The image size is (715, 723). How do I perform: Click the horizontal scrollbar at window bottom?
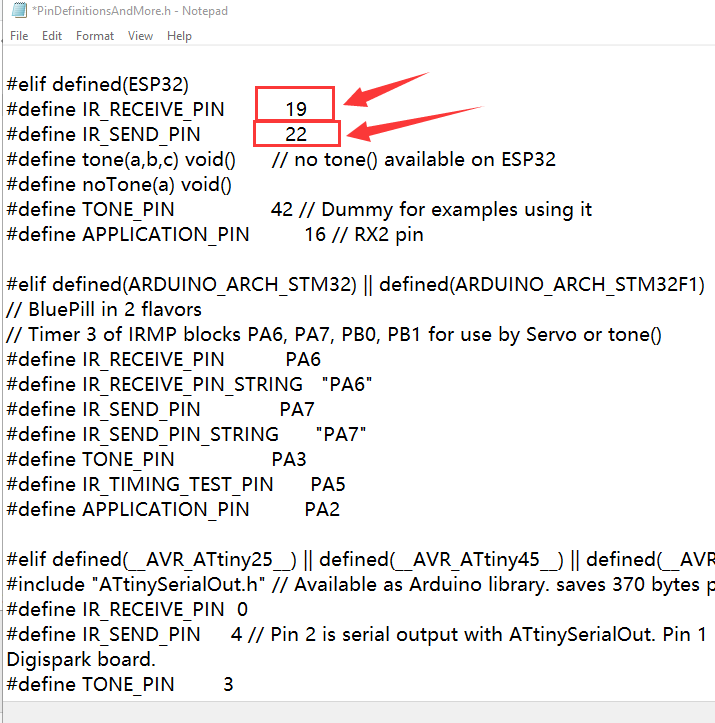[x=357, y=712]
